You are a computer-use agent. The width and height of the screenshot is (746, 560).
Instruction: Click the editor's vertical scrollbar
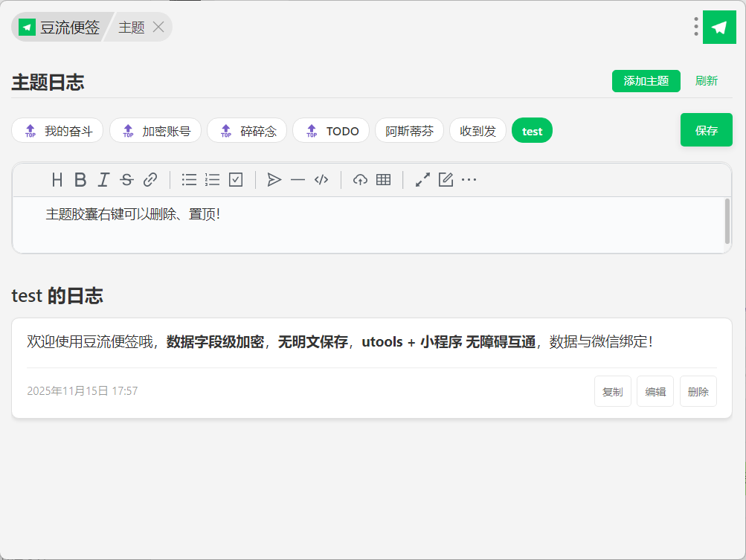pos(727,221)
